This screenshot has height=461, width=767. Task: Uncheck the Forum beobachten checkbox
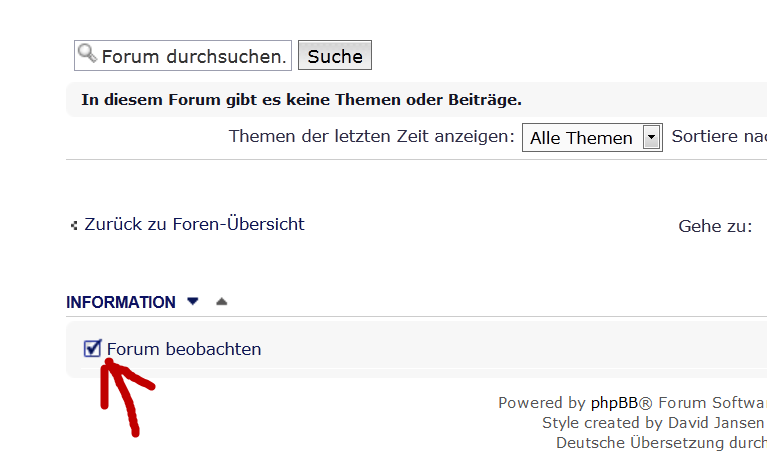(x=93, y=348)
